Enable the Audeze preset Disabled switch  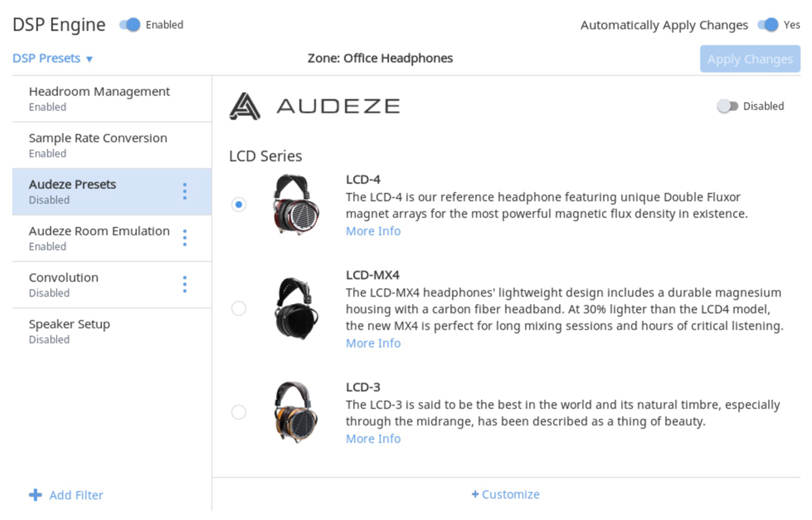pyautogui.click(x=727, y=106)
